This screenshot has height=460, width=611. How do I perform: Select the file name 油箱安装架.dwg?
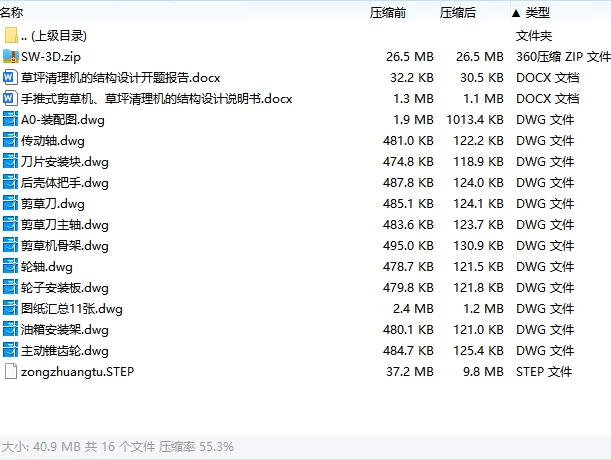coord(65,330)
